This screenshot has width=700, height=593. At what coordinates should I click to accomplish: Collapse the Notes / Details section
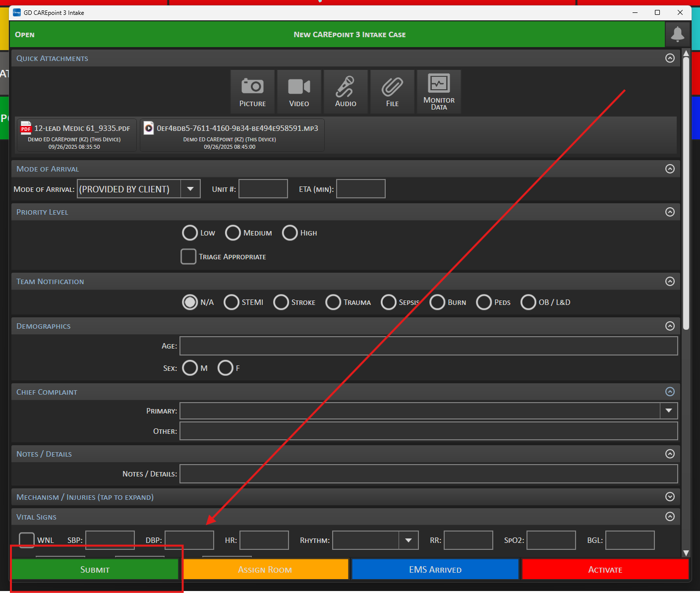coord(670,454)
